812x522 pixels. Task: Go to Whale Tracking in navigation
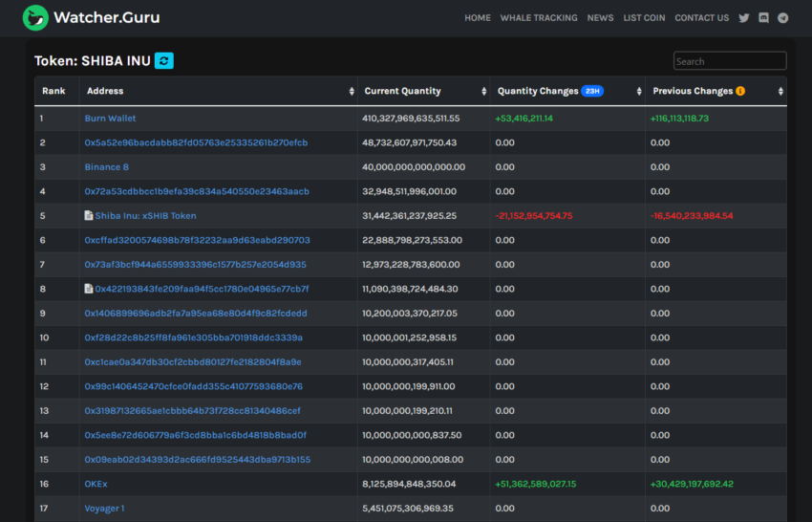click(x=539, y=18)
